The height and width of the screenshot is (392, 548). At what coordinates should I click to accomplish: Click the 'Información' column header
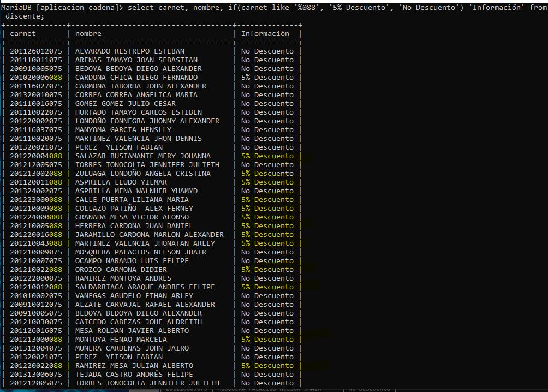click(x=265, y=34)
